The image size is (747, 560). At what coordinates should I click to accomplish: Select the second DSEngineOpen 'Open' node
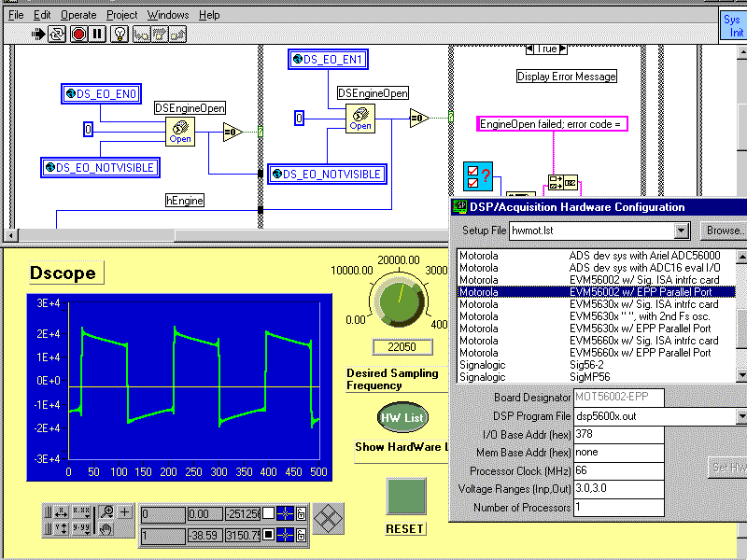pyautogui.click(x=360, y=119)
